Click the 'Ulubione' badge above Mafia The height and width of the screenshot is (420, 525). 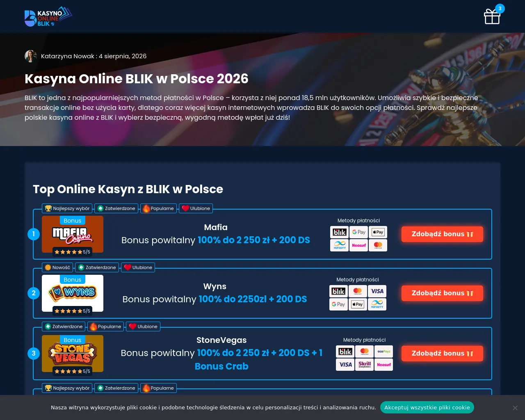coord(196,208)
